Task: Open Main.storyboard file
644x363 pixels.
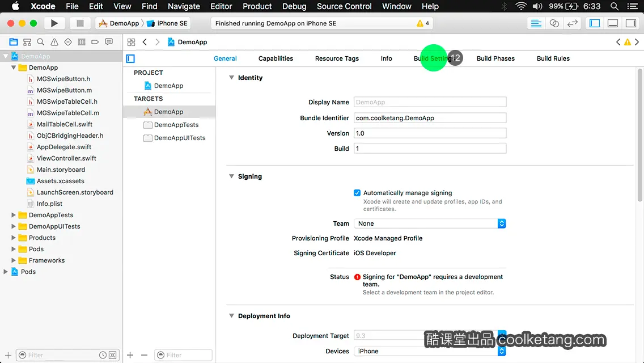Action: [x=62, y=170]
